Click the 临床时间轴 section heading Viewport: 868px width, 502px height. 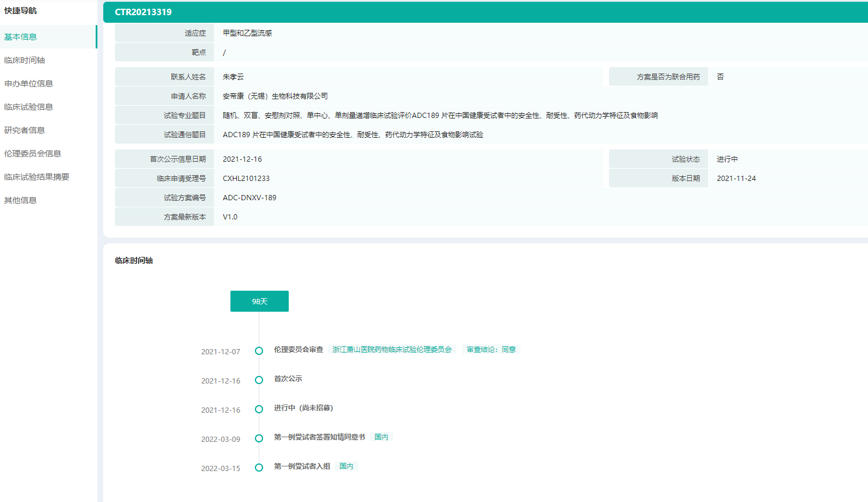pos(134,261)
